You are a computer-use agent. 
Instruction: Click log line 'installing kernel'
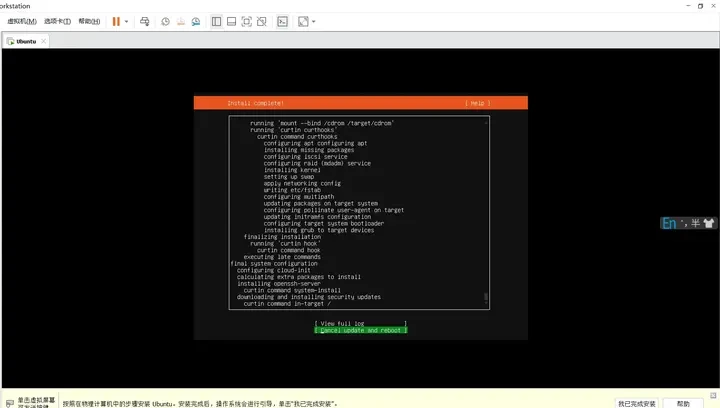click(292, 170)
